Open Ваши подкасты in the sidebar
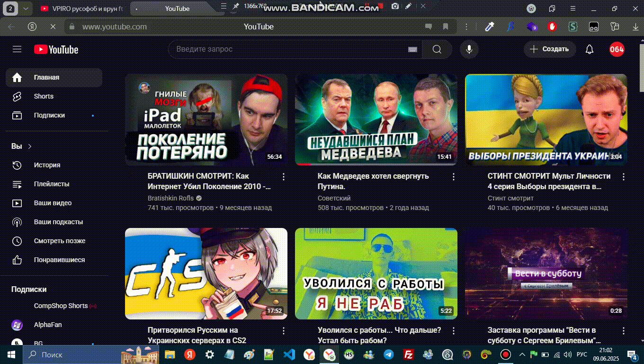Image resolution: width=644 pixels, height=364 pixels. (54, 222)
